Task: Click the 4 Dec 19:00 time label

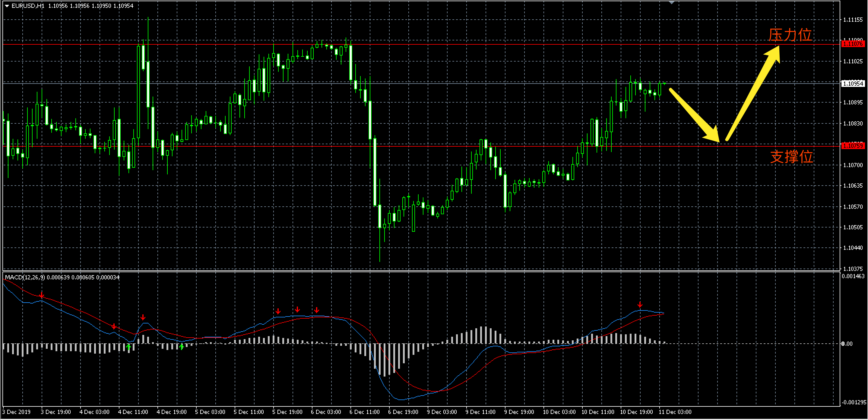Action: (x=172, y=412)
